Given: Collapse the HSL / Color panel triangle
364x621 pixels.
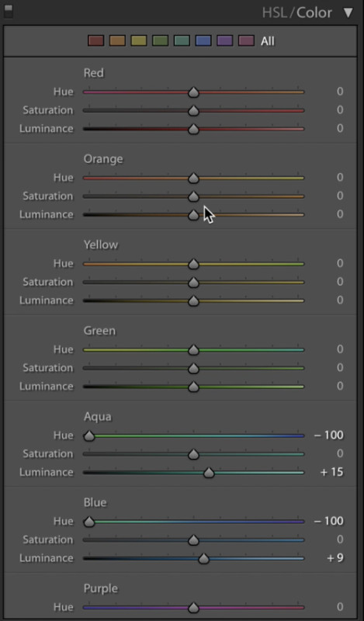Looking at the screenshot, I should (348, 12).
